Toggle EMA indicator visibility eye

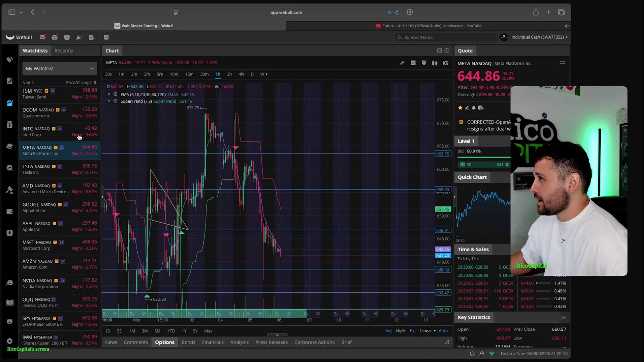[x=115, y=94]
